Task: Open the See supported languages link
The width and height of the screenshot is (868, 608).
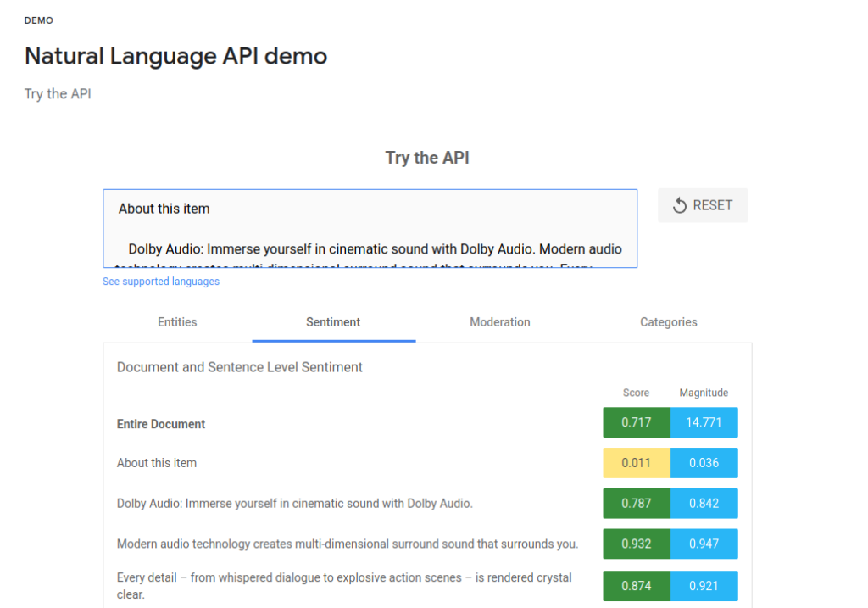Action: tap(160, 281)
